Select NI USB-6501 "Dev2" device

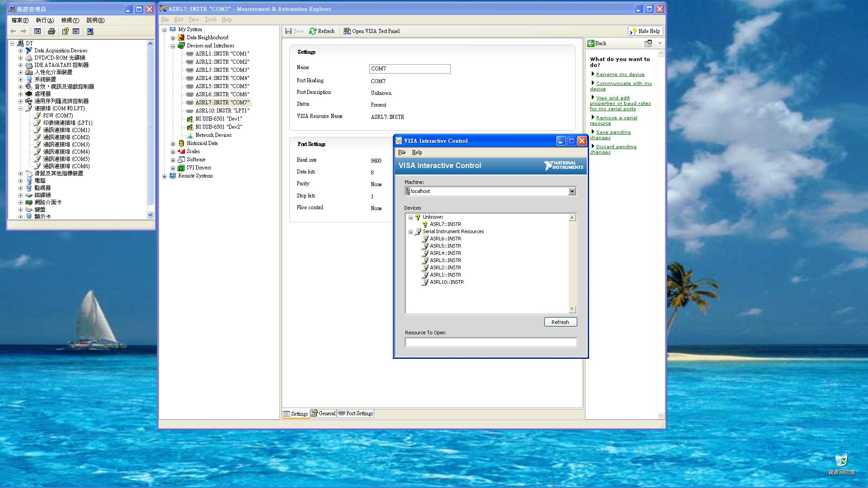(x=218, y=127)
